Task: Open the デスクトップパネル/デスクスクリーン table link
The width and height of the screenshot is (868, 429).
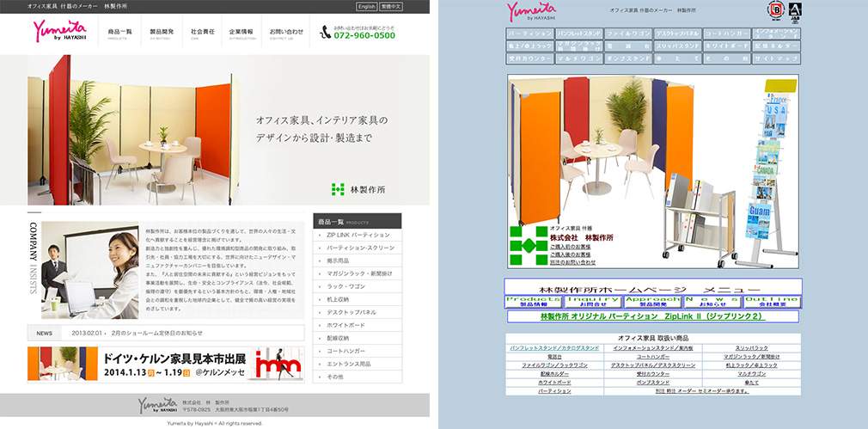Action: 652,365
